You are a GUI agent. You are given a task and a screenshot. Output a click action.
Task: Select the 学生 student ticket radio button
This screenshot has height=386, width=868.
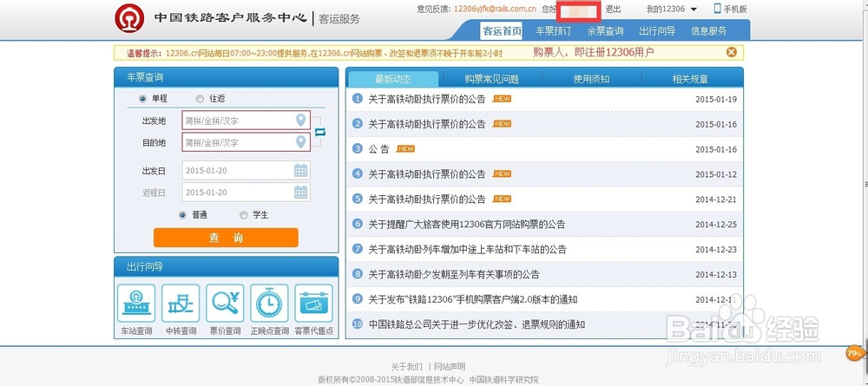click(244, 215)
